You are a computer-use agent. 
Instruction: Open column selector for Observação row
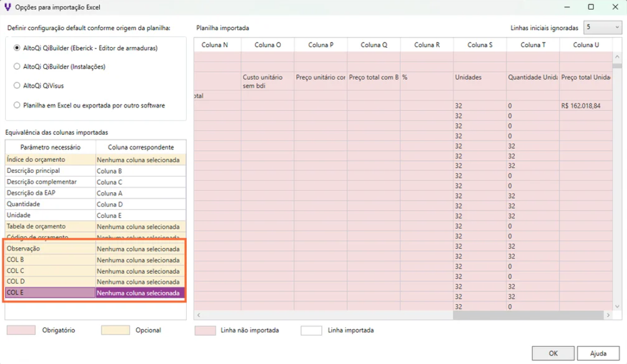140,249
